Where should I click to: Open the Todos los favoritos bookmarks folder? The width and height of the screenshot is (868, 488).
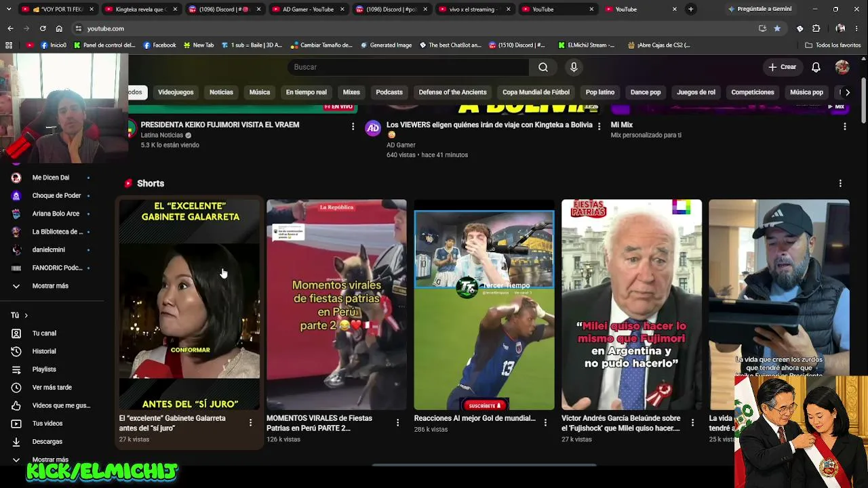[x=833, y=45]
